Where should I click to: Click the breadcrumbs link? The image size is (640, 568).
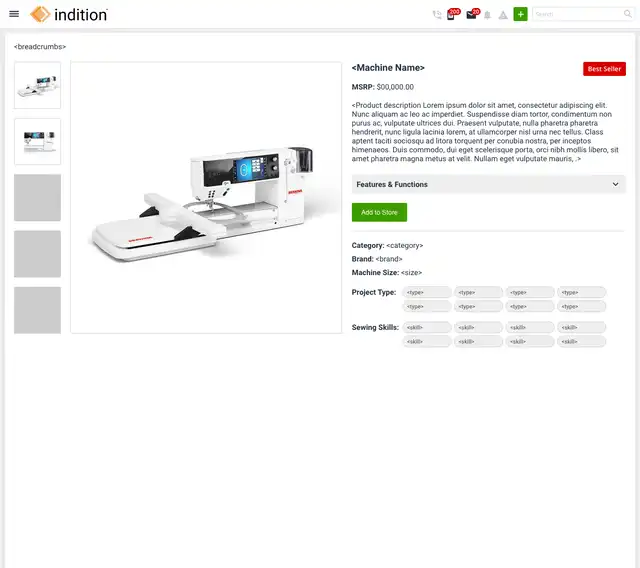pos(40,47)
